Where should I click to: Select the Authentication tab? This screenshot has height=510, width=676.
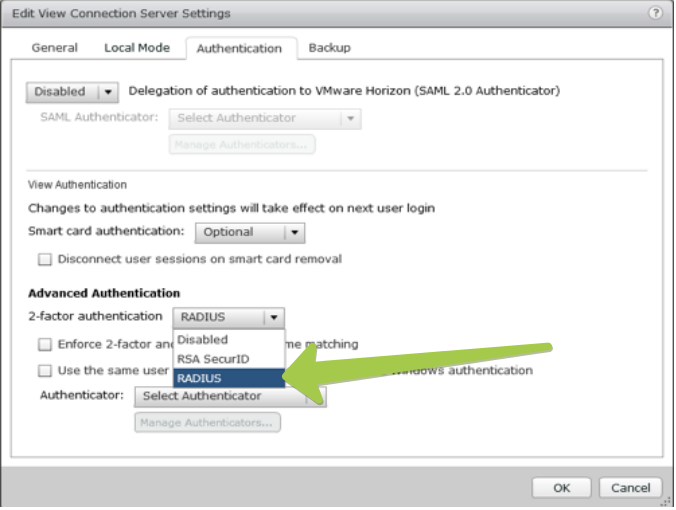[x=239, y=48]
